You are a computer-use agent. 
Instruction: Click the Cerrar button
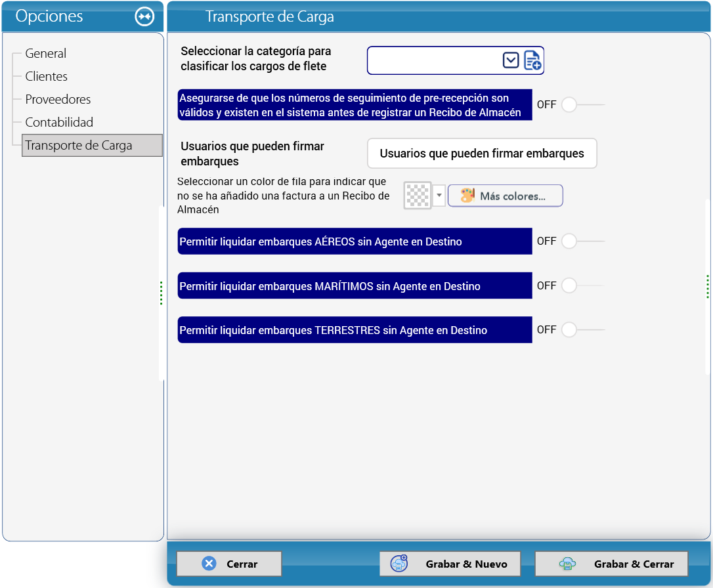tap(229, 564)
